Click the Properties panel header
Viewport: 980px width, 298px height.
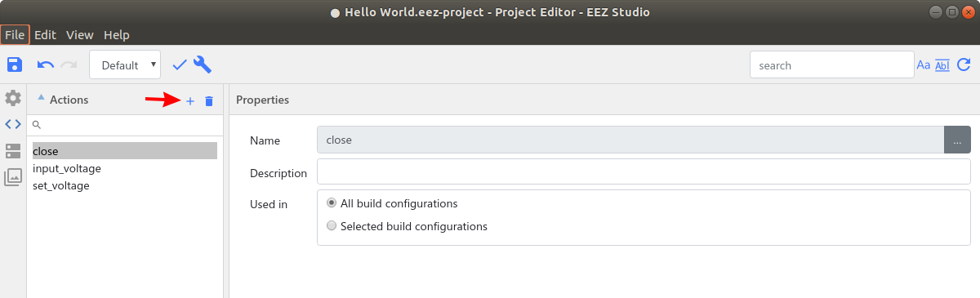tap(604, 100)
